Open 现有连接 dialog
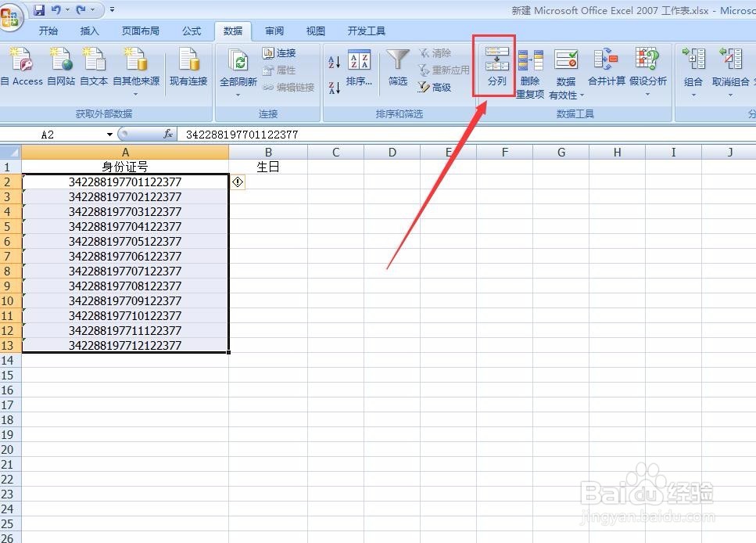This screenshot has height=543, width=756. coord(188,67)
